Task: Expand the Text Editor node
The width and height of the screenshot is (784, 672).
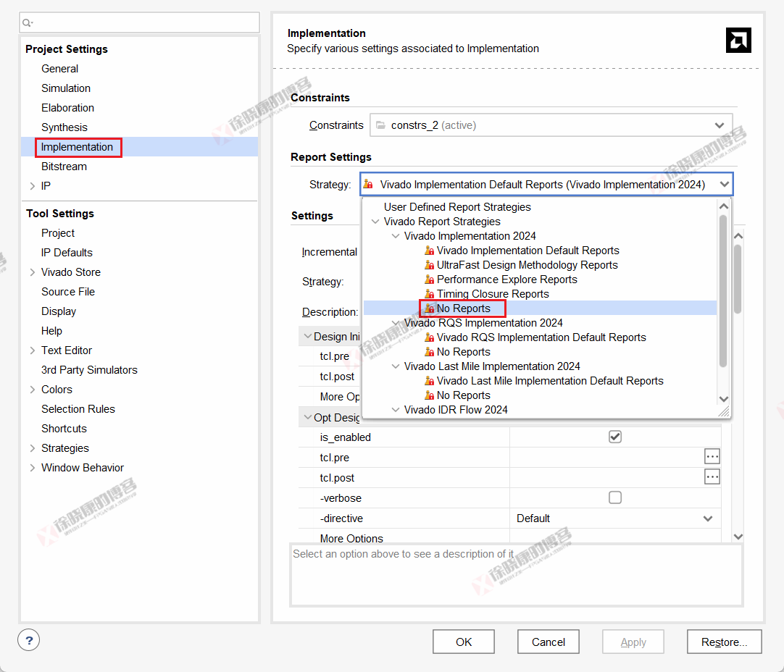Action: [33, 350]
